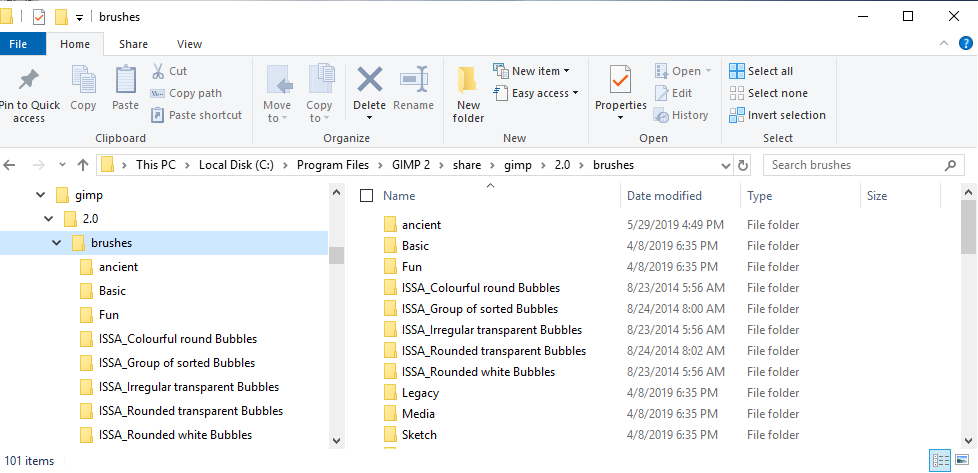Select ISSA_Colourful round Bubbles in list
The height and width of the screenshot is (473, 978).
pyautogui.click(x=472, y=288)
